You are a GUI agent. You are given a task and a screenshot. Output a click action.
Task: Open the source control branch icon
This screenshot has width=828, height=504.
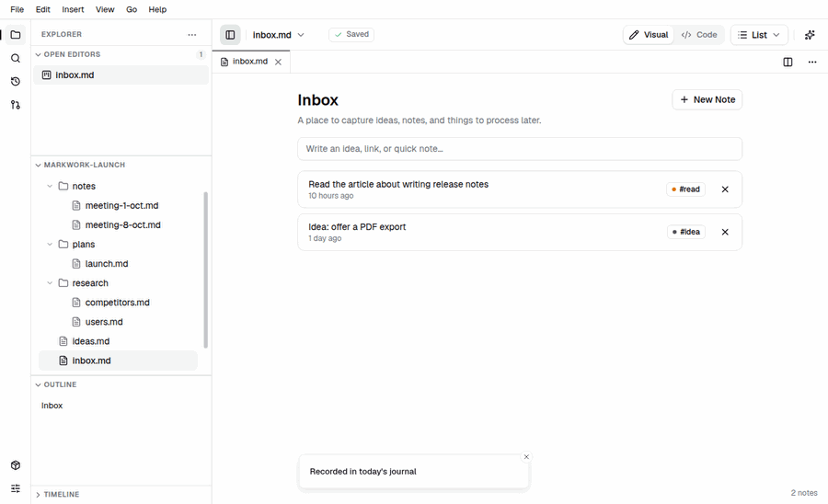(x=16, y=105)
